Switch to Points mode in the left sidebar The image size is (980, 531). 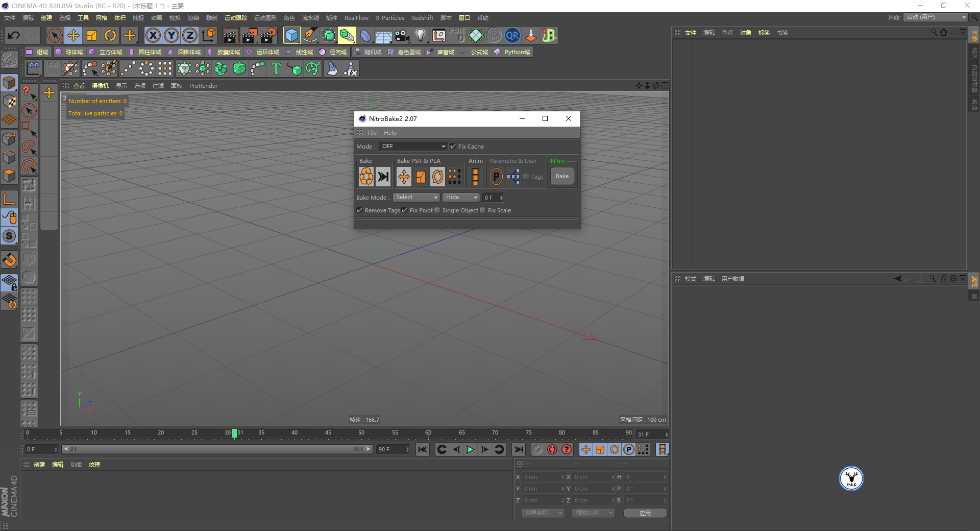9,139
